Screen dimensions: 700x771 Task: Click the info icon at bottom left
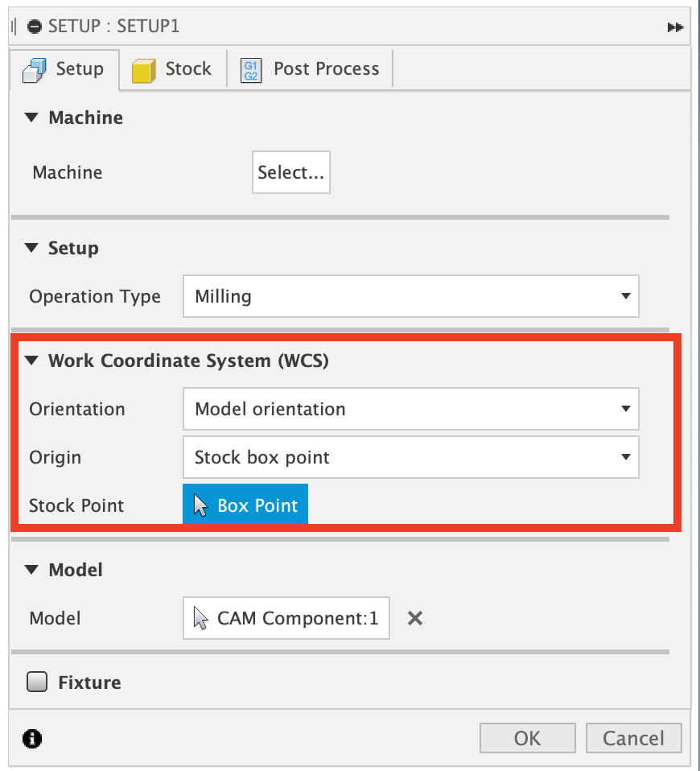tap(33, 738)
